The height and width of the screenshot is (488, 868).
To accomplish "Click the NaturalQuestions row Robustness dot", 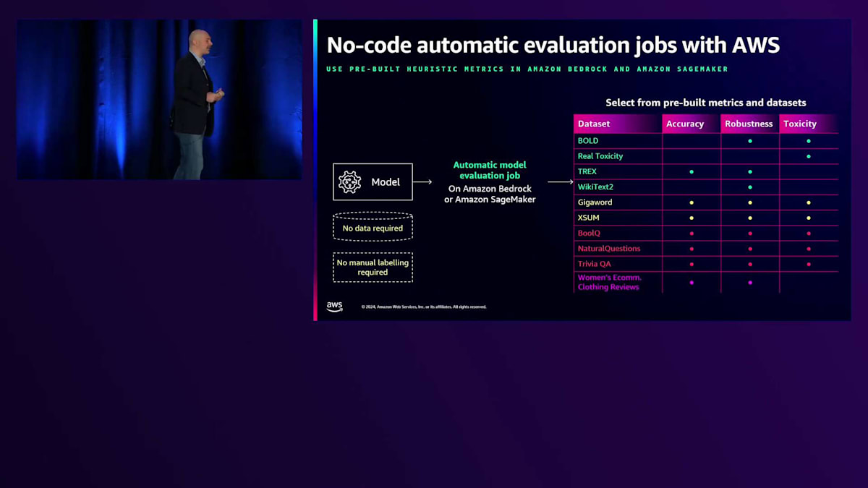I will coord(750,249).
